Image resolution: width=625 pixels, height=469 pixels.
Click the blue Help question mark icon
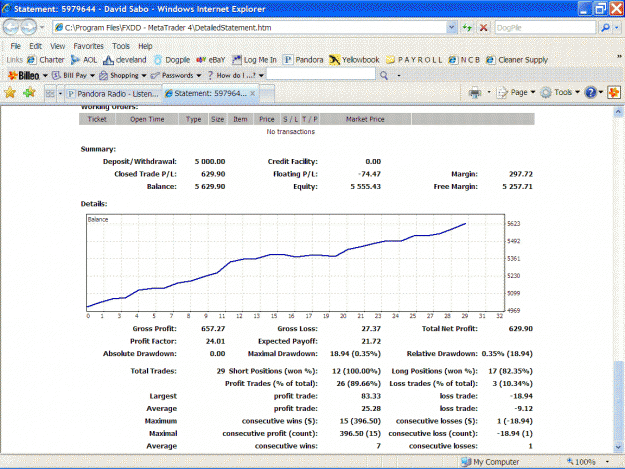pos(590,92)
